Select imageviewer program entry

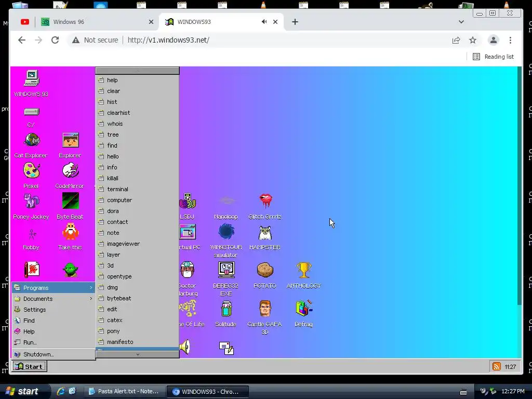click(137, 244)
